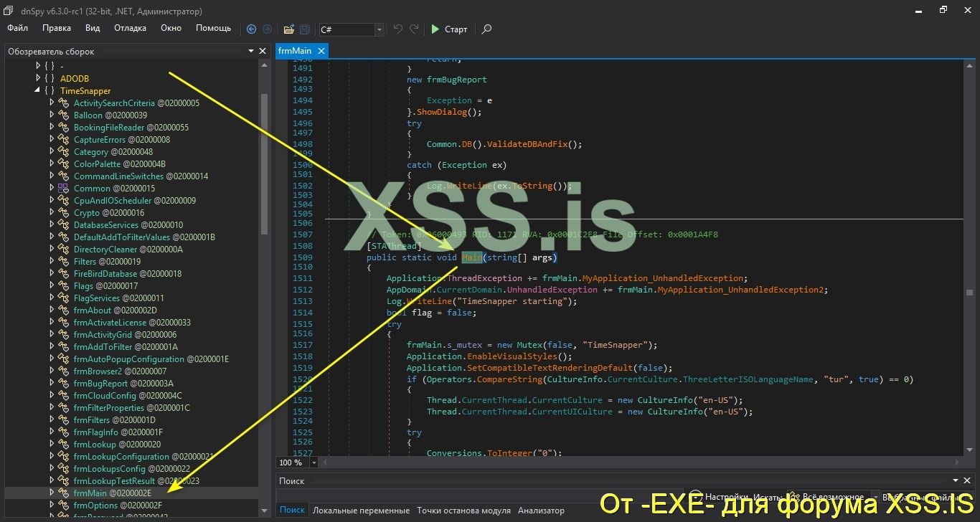The width and height of the screenshot is (980, 522).
Task: Save the module using the floppy disk icon
Action: tap(303, 29)
